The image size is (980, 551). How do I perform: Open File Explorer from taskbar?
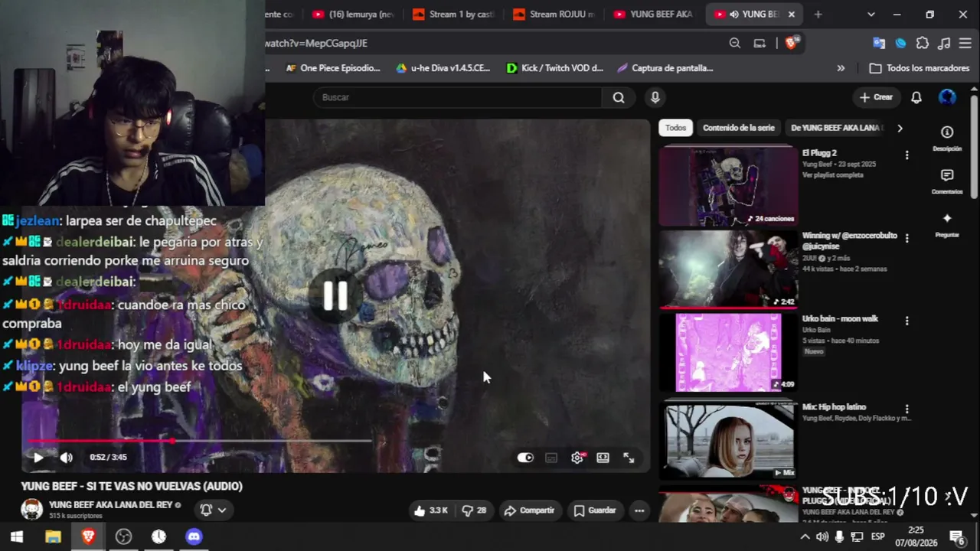pyautogui.click(x=53, y=536)
